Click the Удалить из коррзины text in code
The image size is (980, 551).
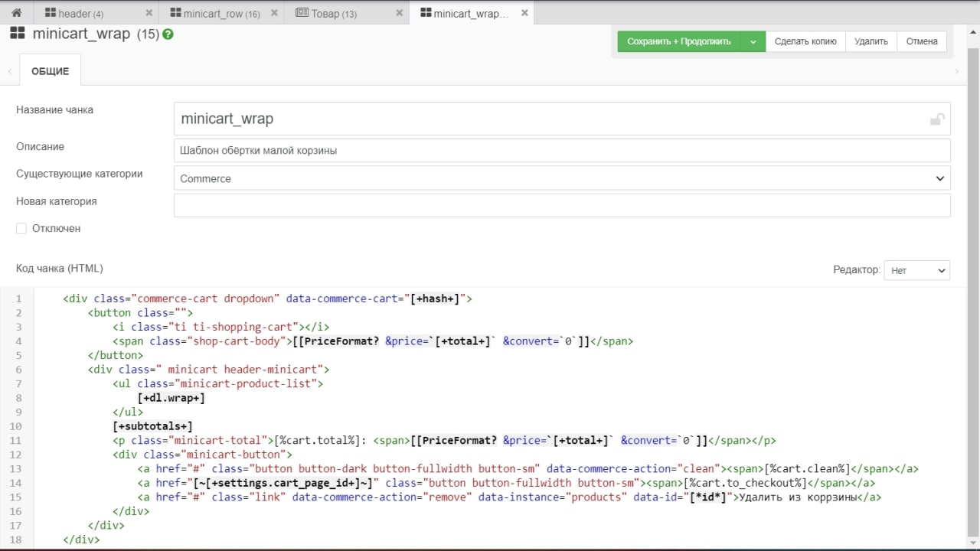click(x=797, y=497)
